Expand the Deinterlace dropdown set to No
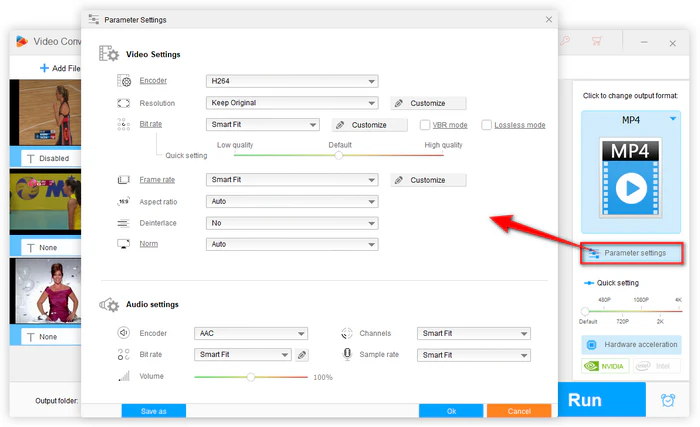The height and width of the screenshot is (427, 700). pyautogui.click(x=292, y=223)
